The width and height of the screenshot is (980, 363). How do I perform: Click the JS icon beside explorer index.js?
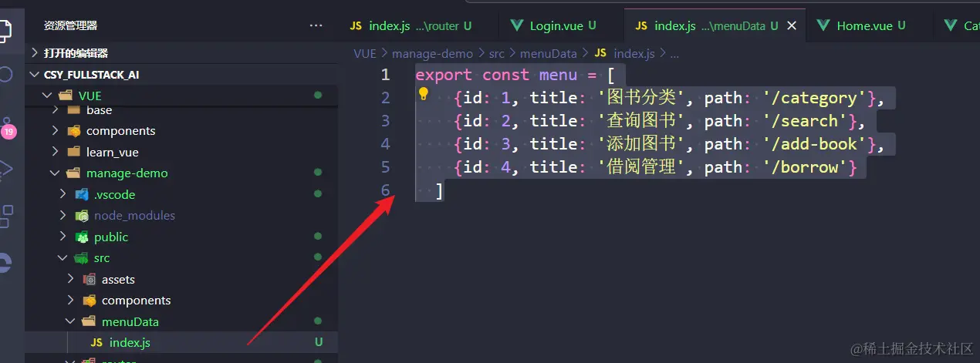point(96,342)
